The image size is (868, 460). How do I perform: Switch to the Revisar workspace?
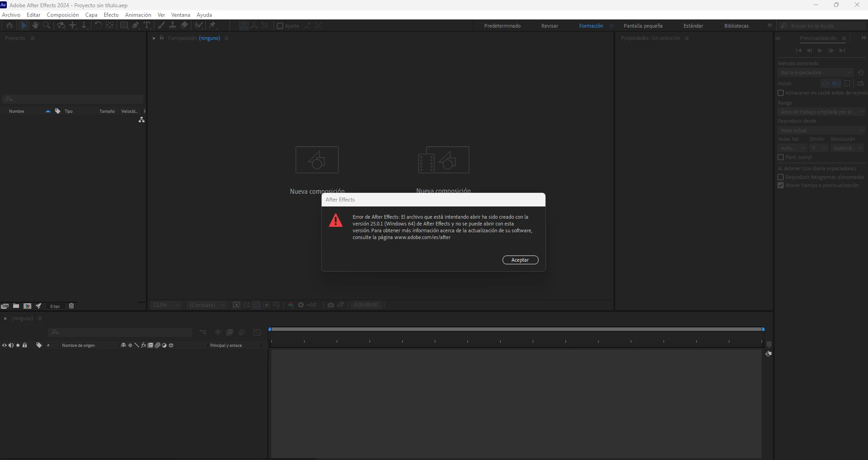[x=550, y=26]
